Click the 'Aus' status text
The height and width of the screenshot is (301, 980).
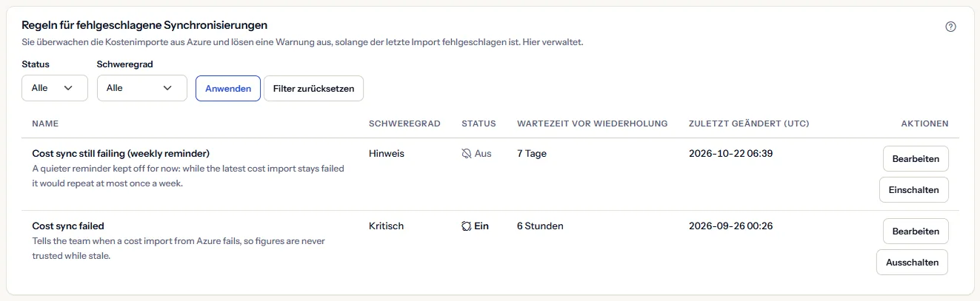pos(483,154)
